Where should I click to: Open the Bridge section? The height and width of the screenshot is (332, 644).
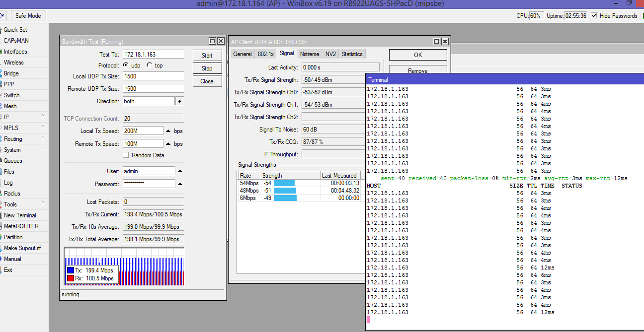[x=11, y=73]
